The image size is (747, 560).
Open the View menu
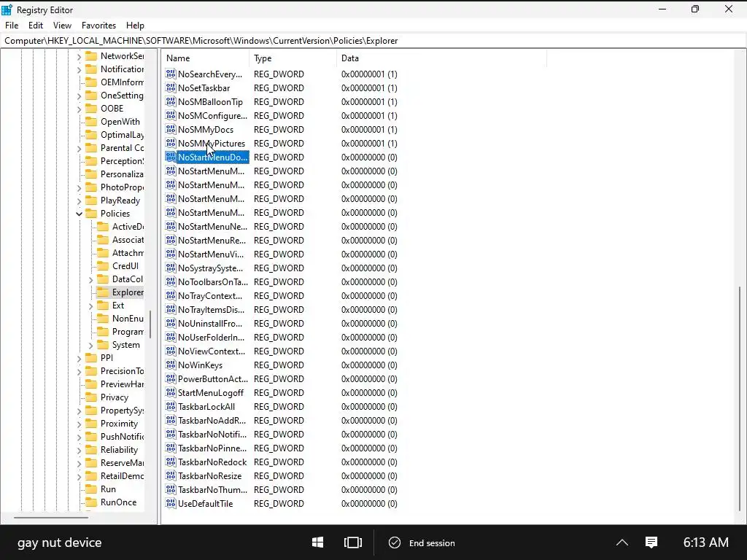(63, 26)
